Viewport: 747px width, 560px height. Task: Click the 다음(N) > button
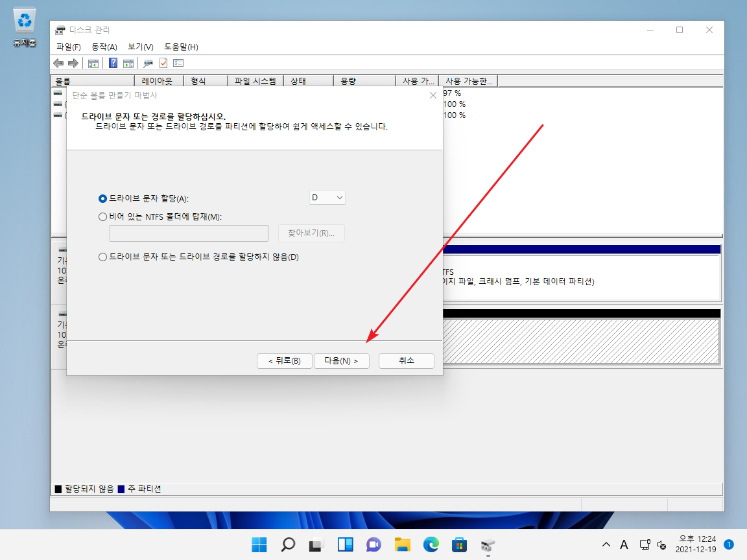[341, 361]
